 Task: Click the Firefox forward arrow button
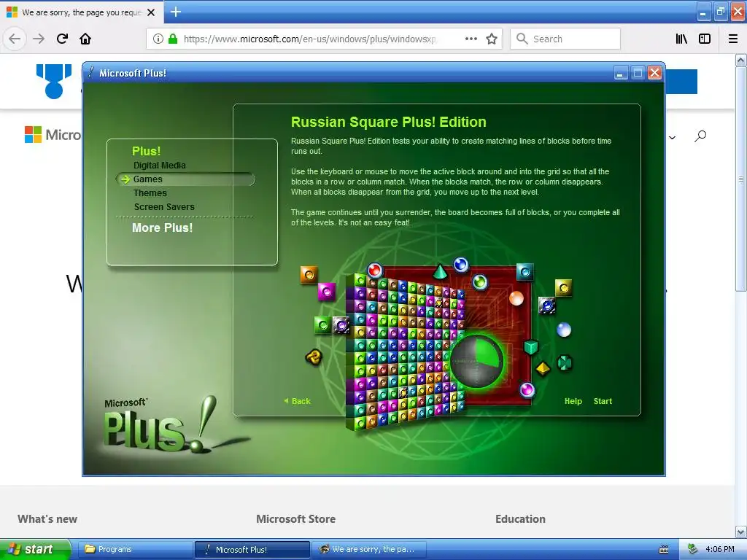pos(39,39)
